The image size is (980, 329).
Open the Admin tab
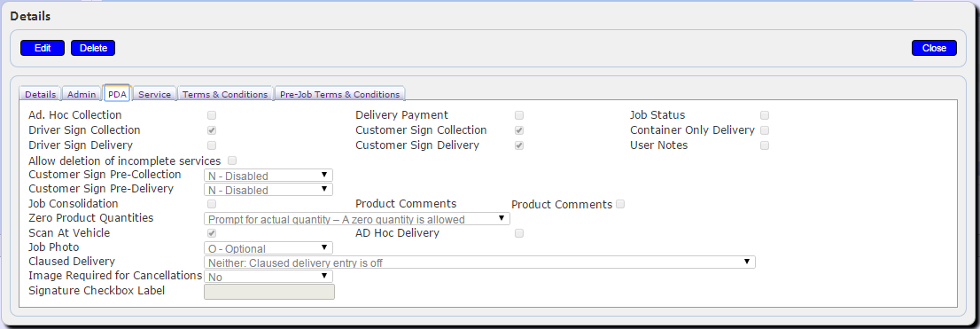82,95
